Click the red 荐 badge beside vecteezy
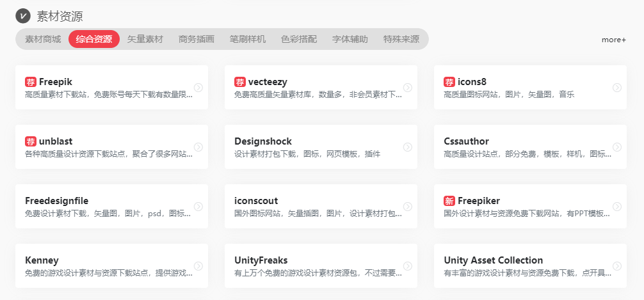This screenshot has height=300, width=644. 240,82
